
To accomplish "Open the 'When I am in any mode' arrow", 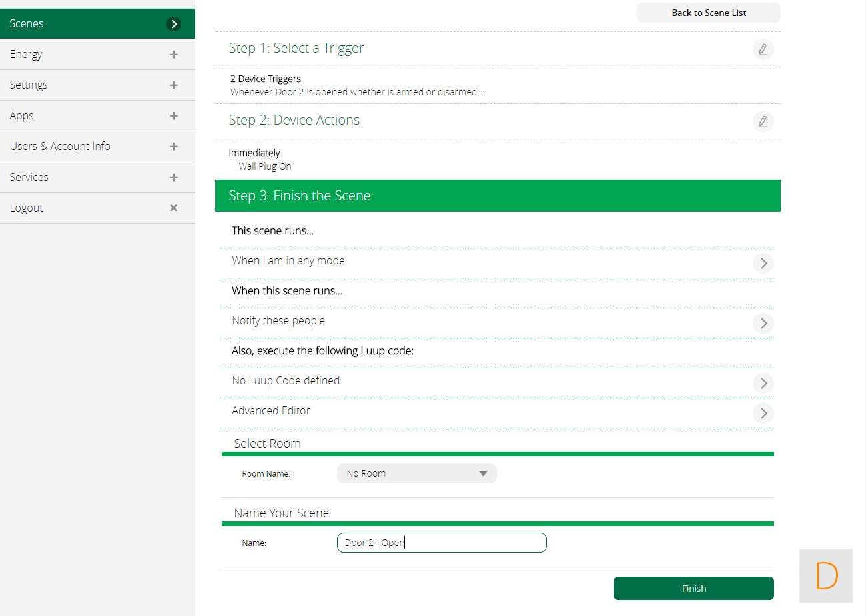I will [x=763, y=263].
